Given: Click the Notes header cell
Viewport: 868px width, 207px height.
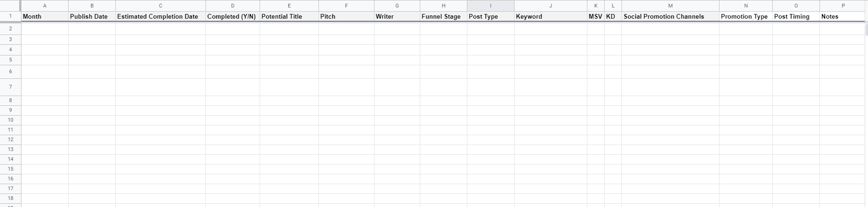Looking at the screenshot, I should pyautogui.click(x=843, y=16).
